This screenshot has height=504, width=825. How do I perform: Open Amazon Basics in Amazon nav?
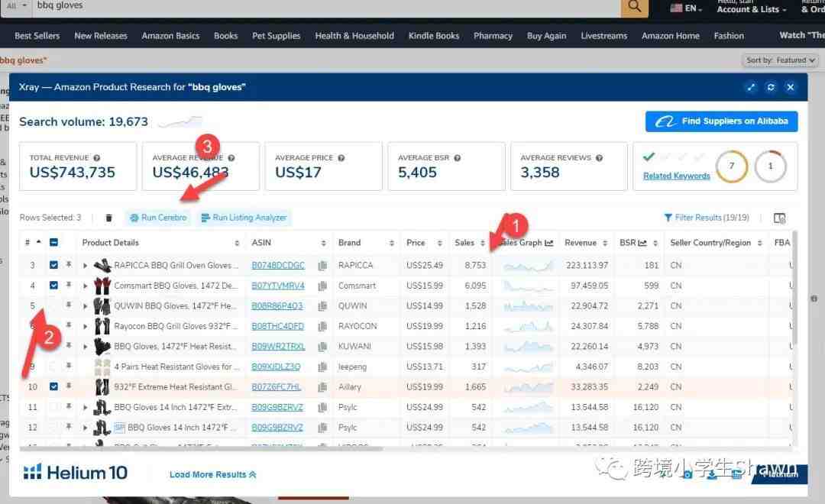click(x=170, y=36)
